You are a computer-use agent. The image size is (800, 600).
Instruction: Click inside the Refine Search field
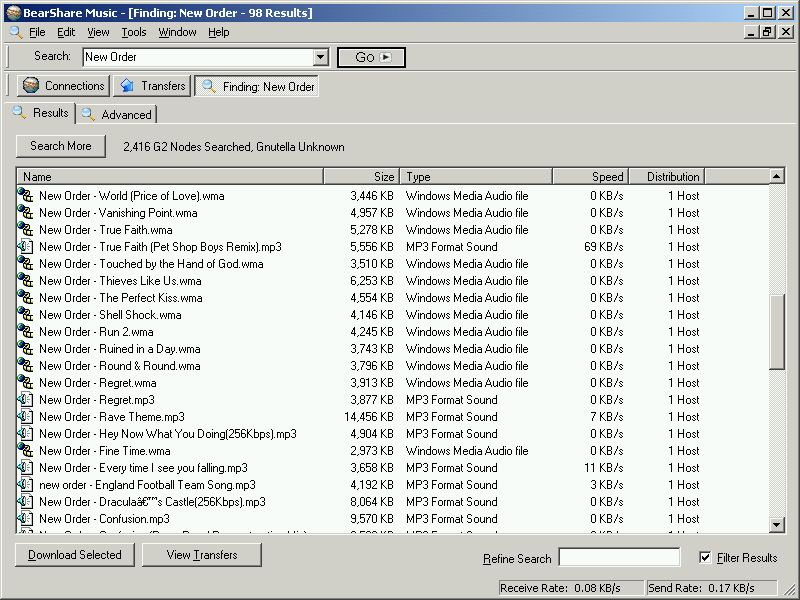coord(620,558)
